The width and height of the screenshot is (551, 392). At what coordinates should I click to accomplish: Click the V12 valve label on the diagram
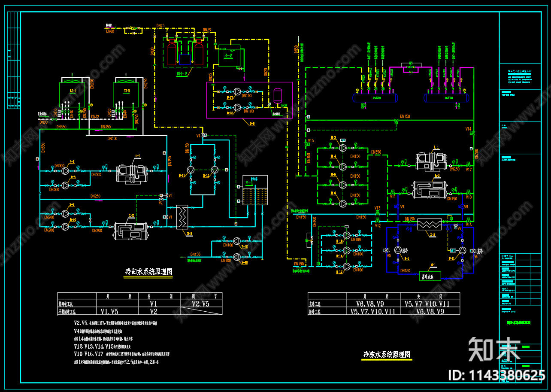(378, 226)
